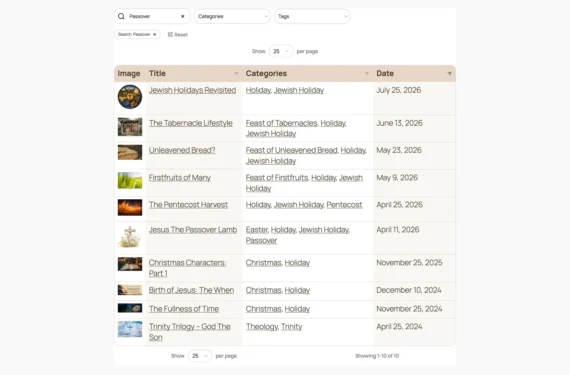Screen dimensions: 570x375
Task: Open the Tags filter dropdown
Action: (312, 16)
